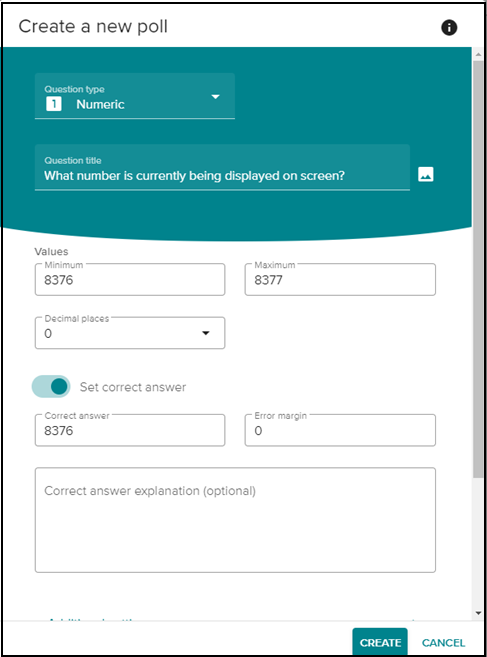The image size is (487, 657).
Task: Click the Error margin field
Action: coord(340,430)
